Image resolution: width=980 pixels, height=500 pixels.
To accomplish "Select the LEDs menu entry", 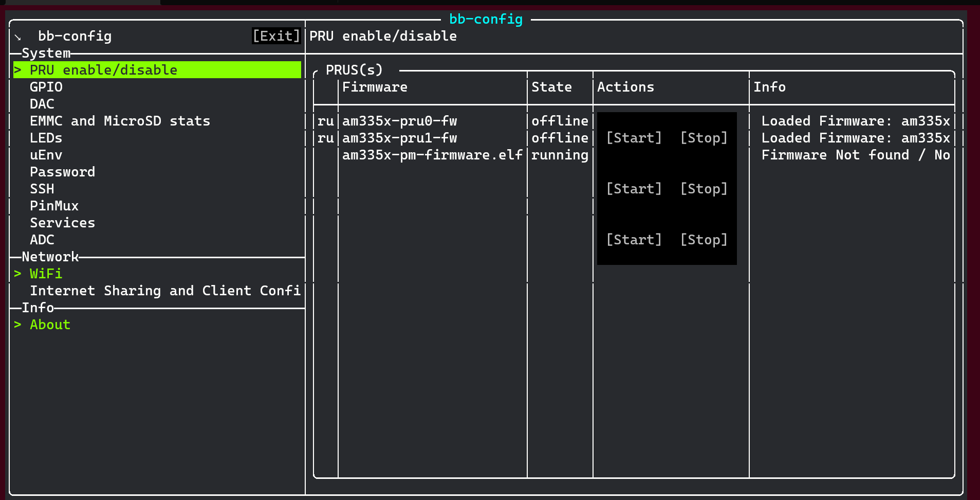I will click(x=46, y=138).
